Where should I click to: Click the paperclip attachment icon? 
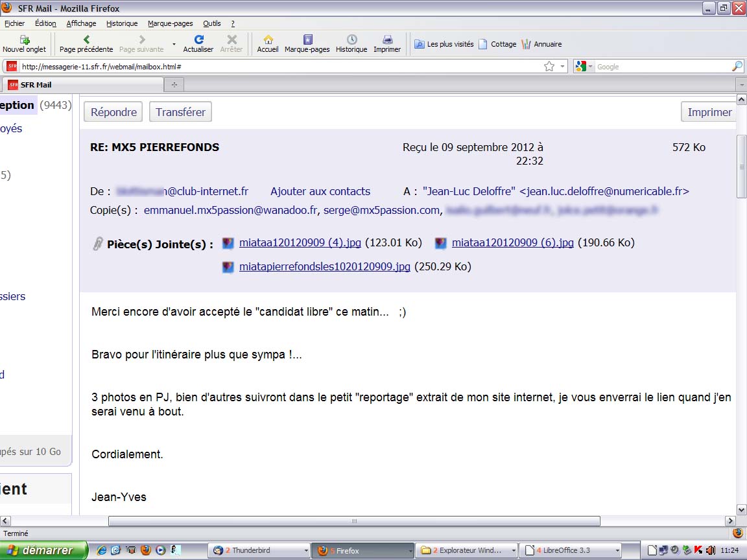[97, 244]
